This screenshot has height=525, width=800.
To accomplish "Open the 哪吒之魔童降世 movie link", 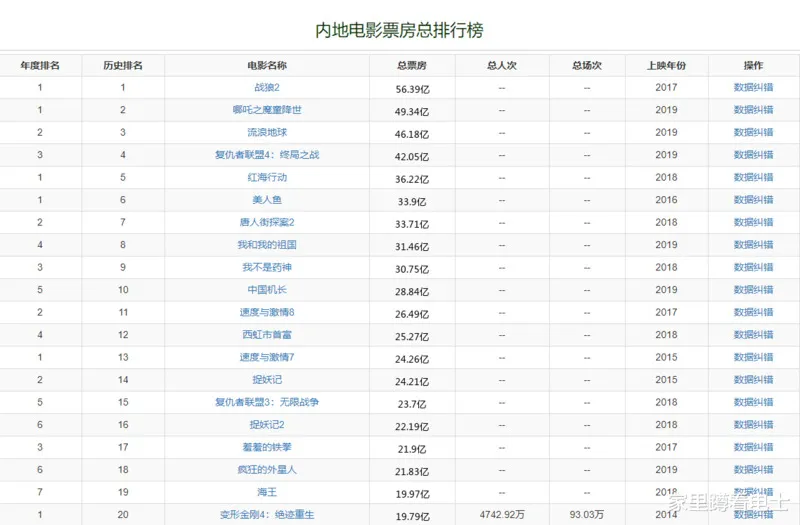I will (x=267, y=110).
